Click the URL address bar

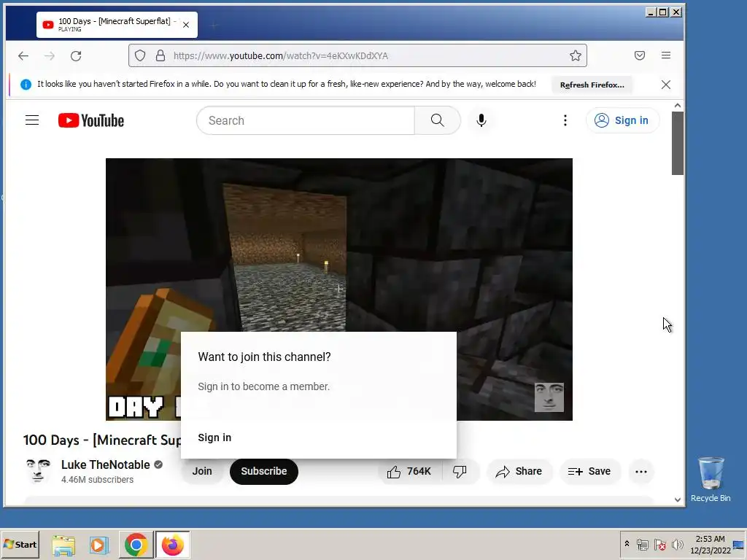pos(357,55)
